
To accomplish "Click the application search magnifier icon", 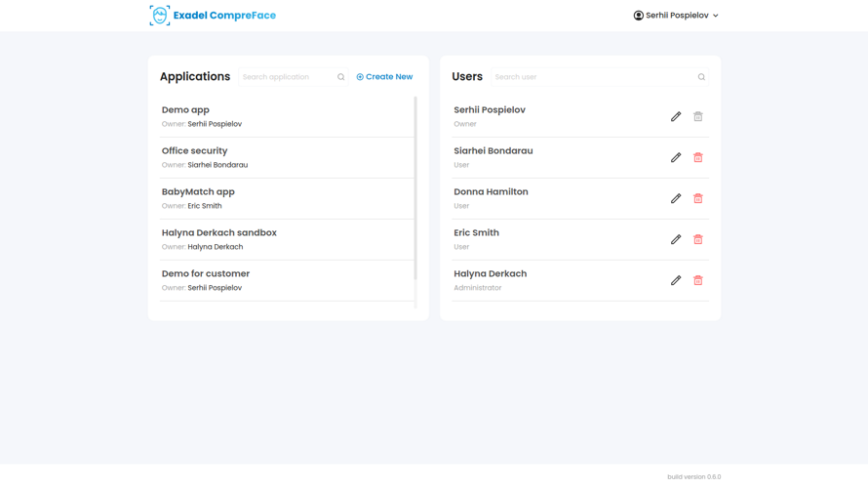I will [x=341, y=77].
